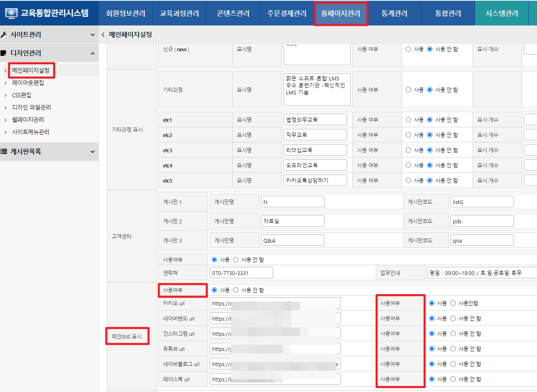Collapse the 디자인관리 sidebar section

click(x=92, y=53)
